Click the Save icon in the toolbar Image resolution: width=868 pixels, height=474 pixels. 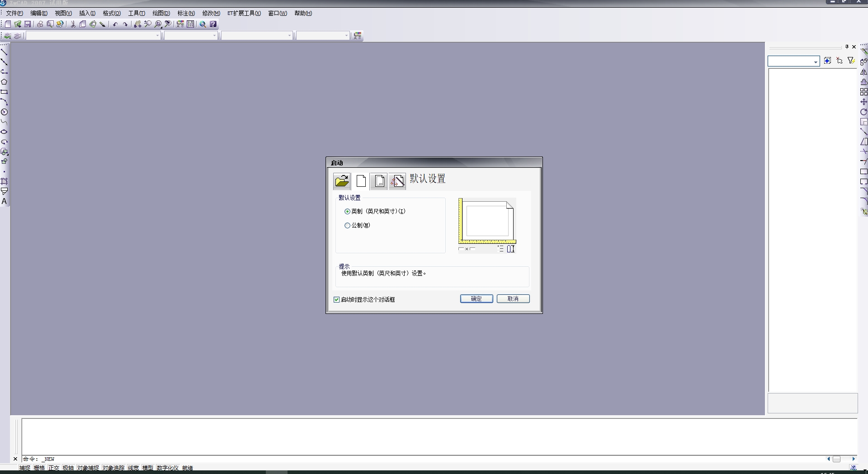tap(28, 24)
